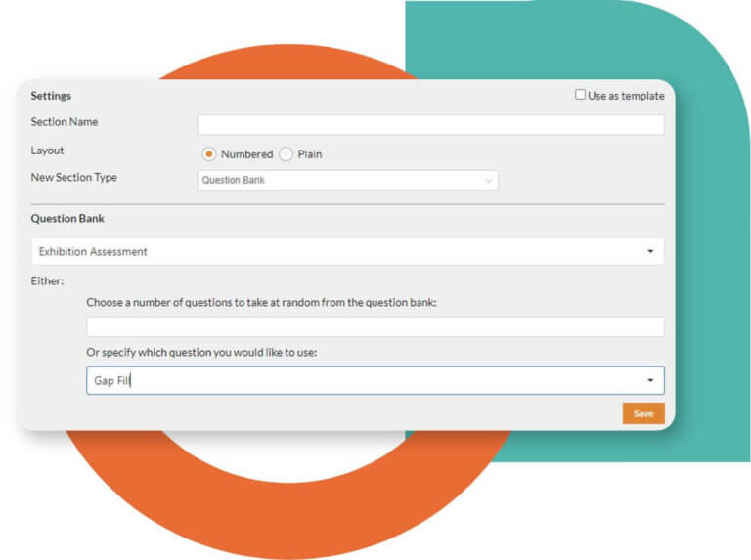751x560 pixels.
Task: Click the arrow beside Exhibition Assessment
Action: (650, 252)
